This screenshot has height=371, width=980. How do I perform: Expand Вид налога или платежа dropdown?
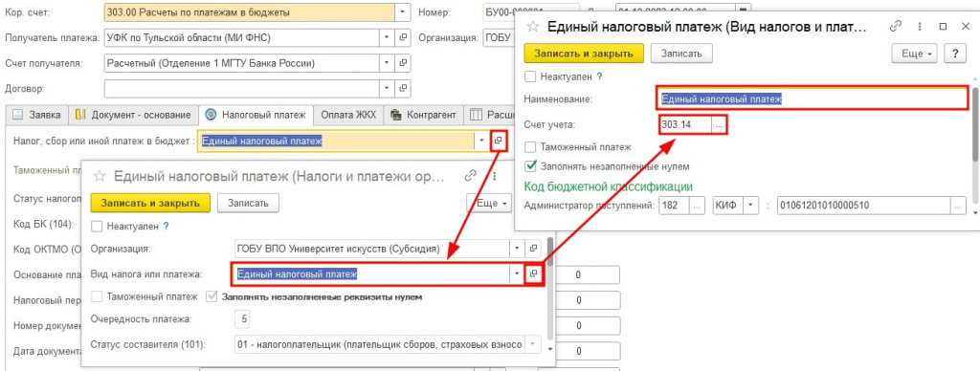coord(518,273)
